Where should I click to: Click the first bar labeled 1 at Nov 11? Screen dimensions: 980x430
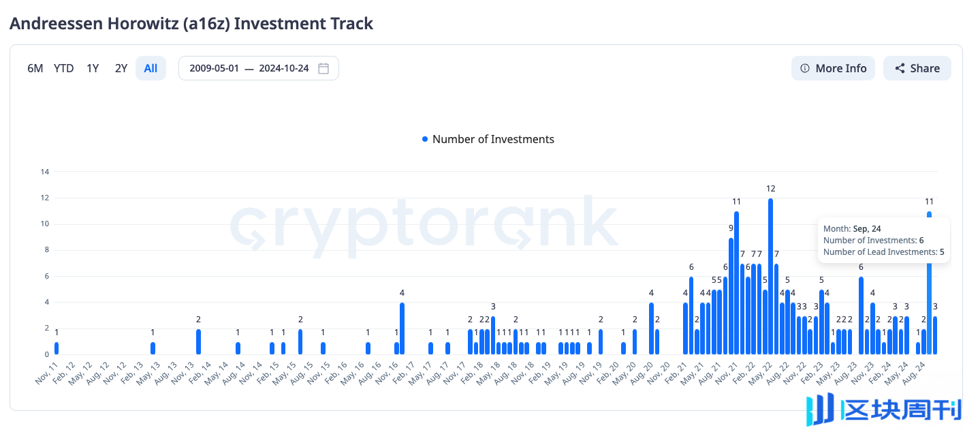57,348
